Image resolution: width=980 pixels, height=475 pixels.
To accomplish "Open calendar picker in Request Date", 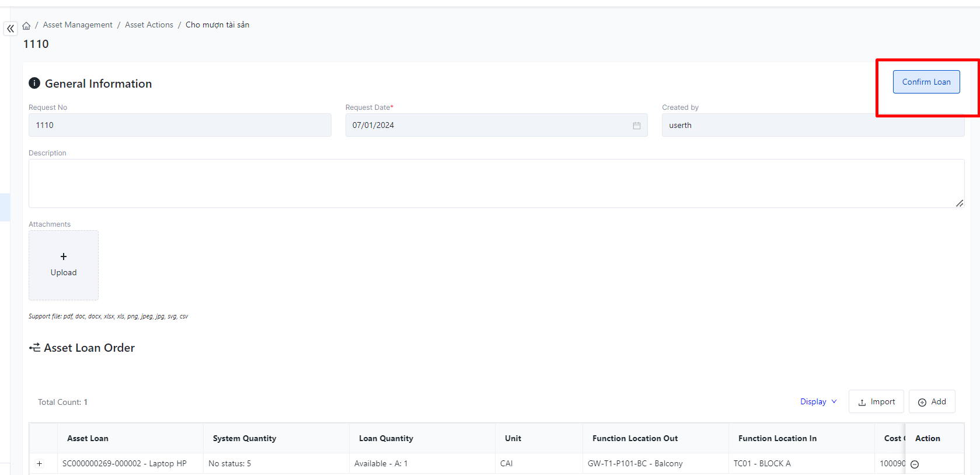I will click(636, 126).
